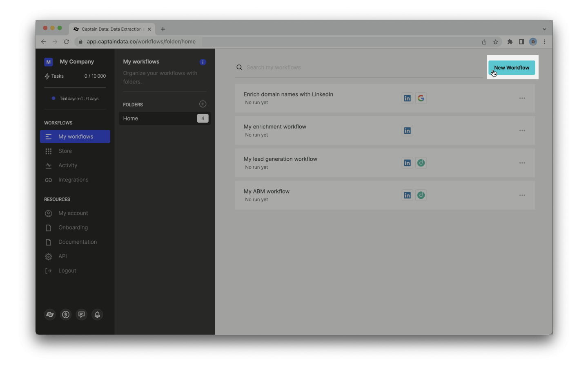This screenshot has height=368, width=588.
Task: Go to Store in sidebar
Action: coord(75,151)
